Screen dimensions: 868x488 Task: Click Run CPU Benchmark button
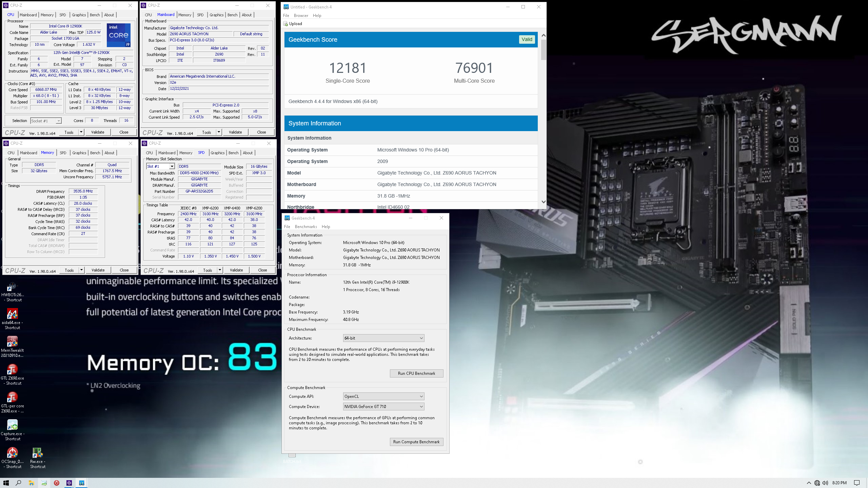click(416, 373)
